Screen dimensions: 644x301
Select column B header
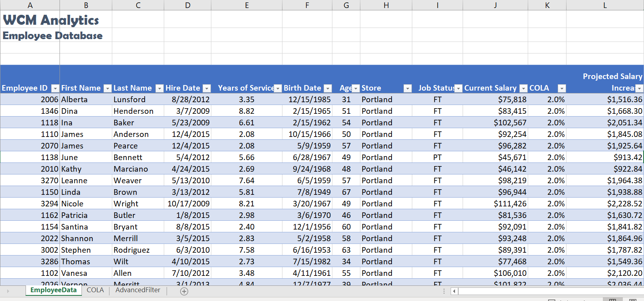pyautogui.click(x=86, y=5)
